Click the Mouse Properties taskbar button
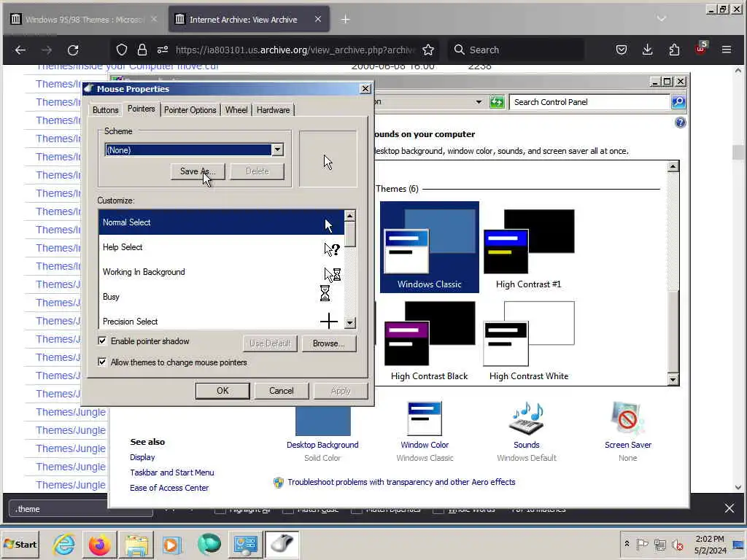The width and height of the screenshot is (747, 560). coord(282,544)
